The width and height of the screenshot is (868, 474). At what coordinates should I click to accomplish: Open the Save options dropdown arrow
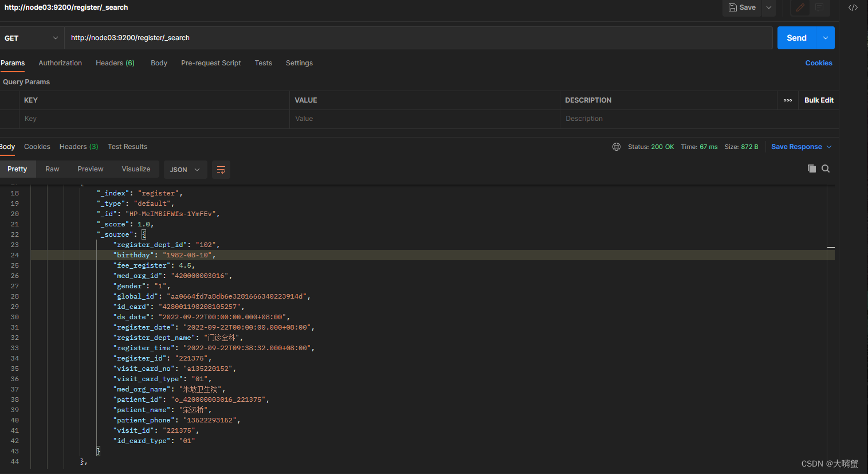tap(769, 7)
